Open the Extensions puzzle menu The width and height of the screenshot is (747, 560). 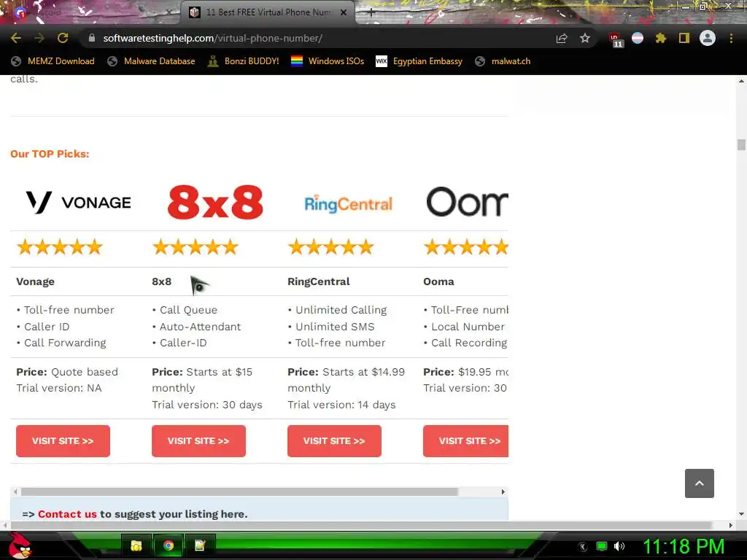[x=660, y=38]
